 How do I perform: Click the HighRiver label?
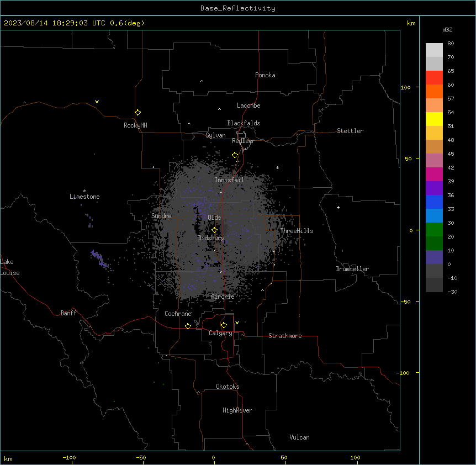pos(237,410)
